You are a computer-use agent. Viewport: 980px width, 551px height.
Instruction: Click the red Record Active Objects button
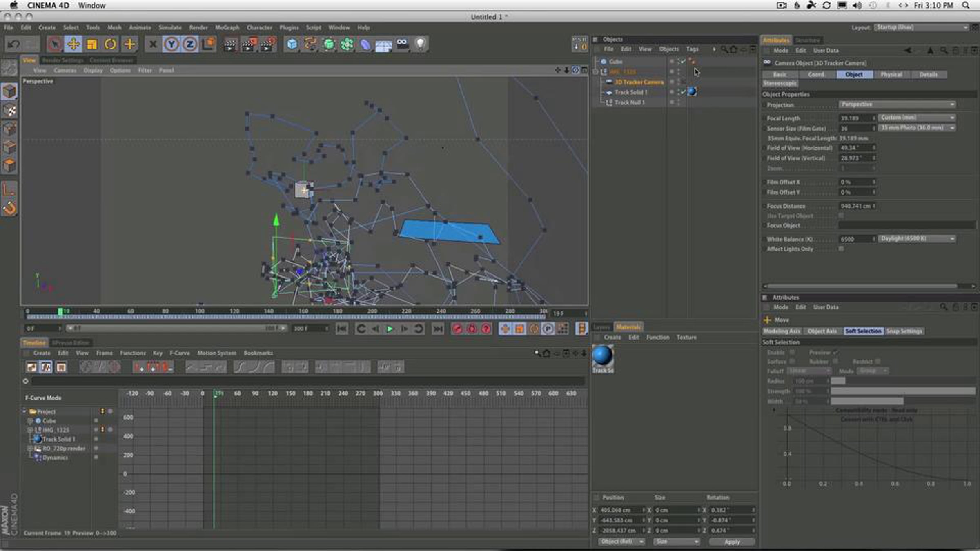click(x=457, y=329)
